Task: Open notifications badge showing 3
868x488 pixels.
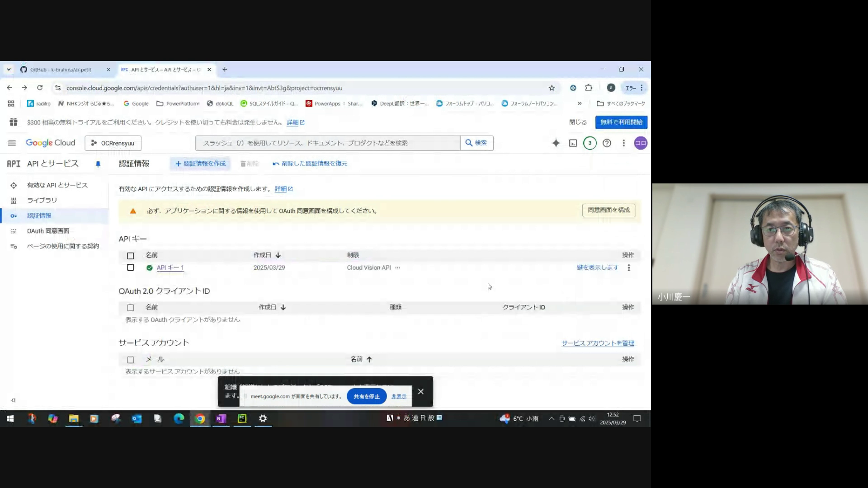Action: (x=590, y=143)
